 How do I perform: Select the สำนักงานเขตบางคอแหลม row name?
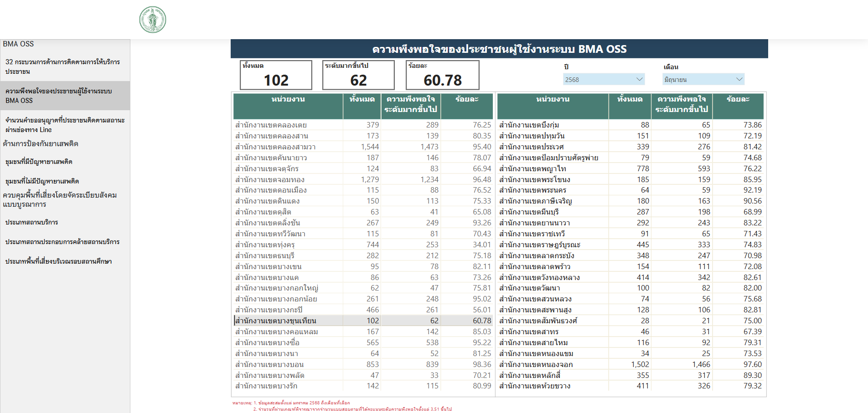click(277, 331)
